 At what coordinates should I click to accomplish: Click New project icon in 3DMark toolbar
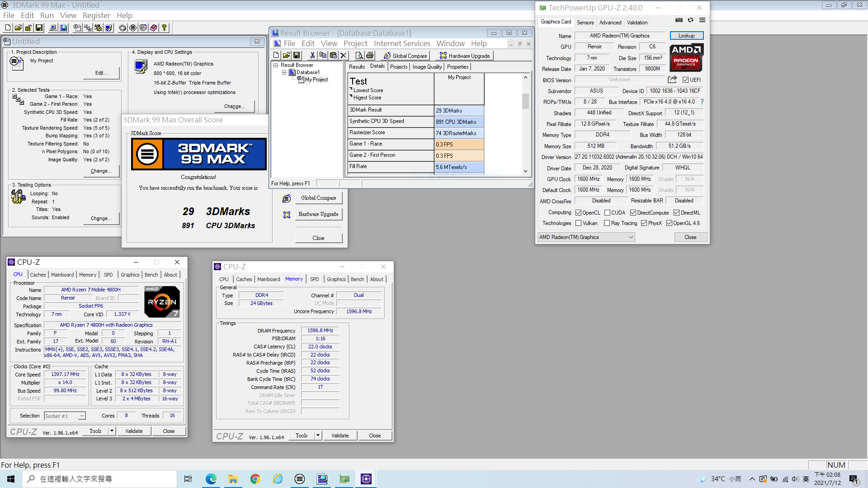click(x=8, y=28)
